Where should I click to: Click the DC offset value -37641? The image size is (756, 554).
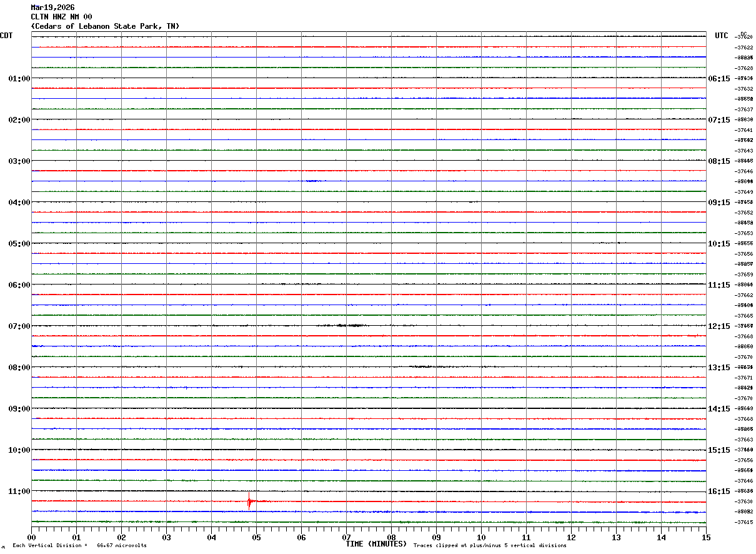[744, 130]
